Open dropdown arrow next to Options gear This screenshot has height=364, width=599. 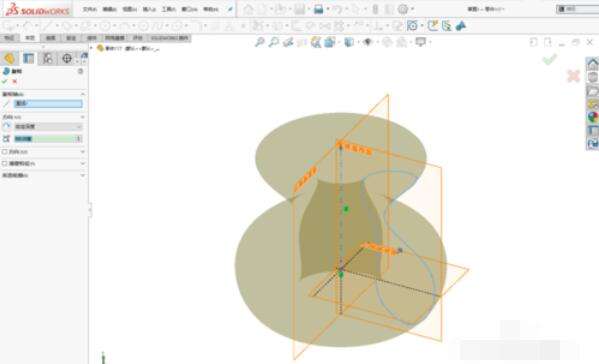click(412, 9)
